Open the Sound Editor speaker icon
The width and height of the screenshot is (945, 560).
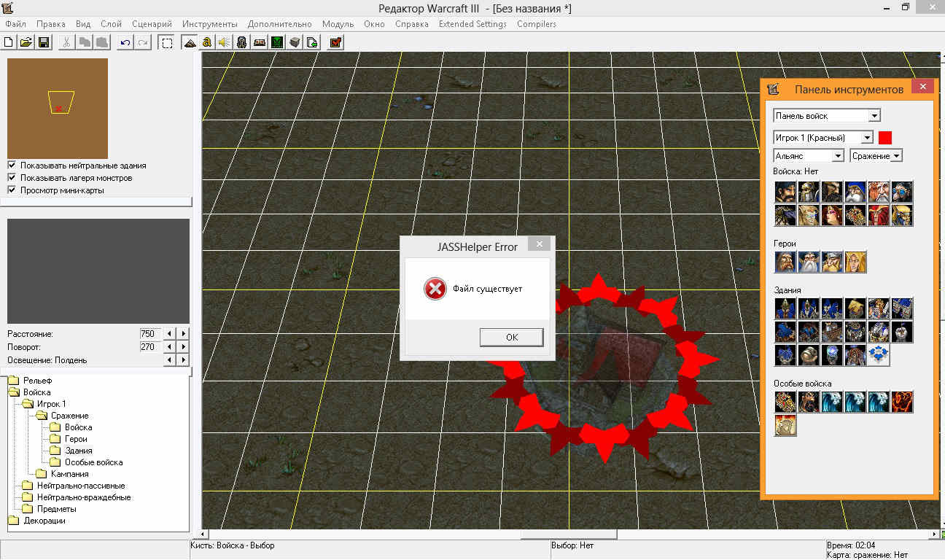click(x=224, y=42)
